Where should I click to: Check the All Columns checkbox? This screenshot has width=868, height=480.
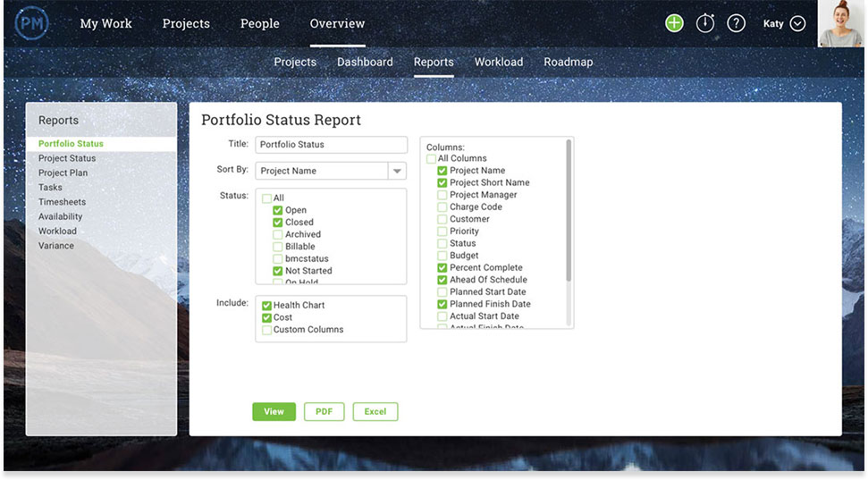coord(431,159)
